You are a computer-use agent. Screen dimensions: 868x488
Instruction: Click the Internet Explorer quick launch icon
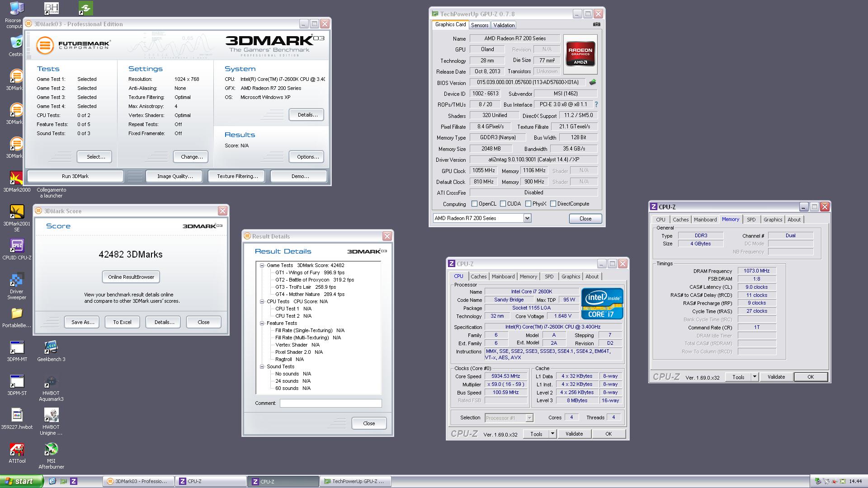[x=52, y=481]
